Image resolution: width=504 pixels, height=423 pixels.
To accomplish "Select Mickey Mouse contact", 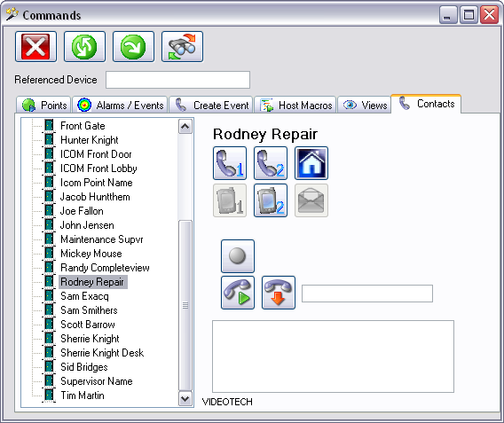I will coord(91,254).
